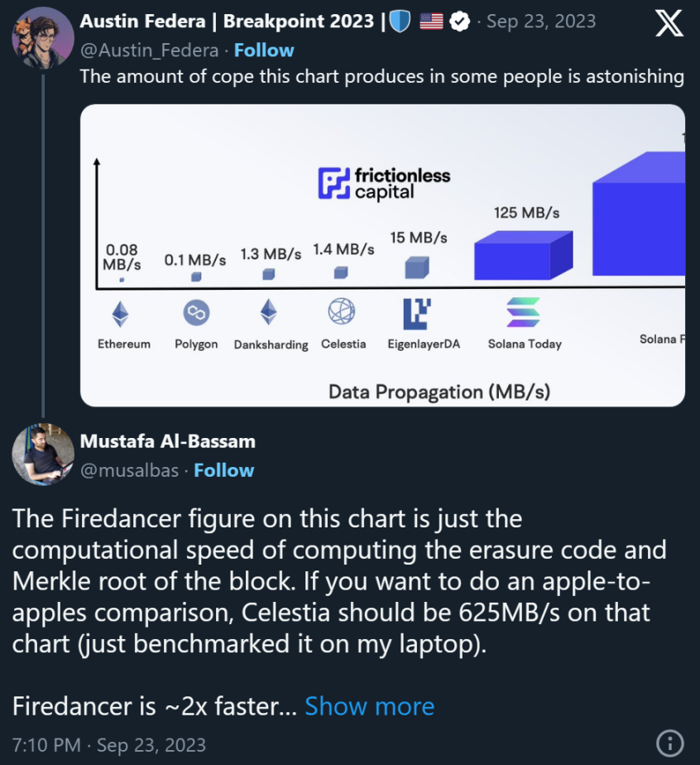700x765 pixels.
Task: Click the Ethereum logo in chart
Action: click(x=121, y=313)
